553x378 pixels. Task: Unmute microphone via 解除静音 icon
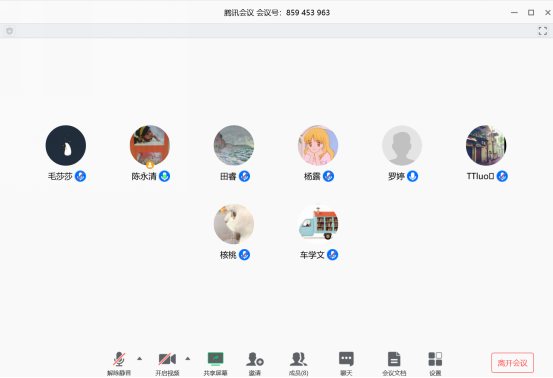119,359
